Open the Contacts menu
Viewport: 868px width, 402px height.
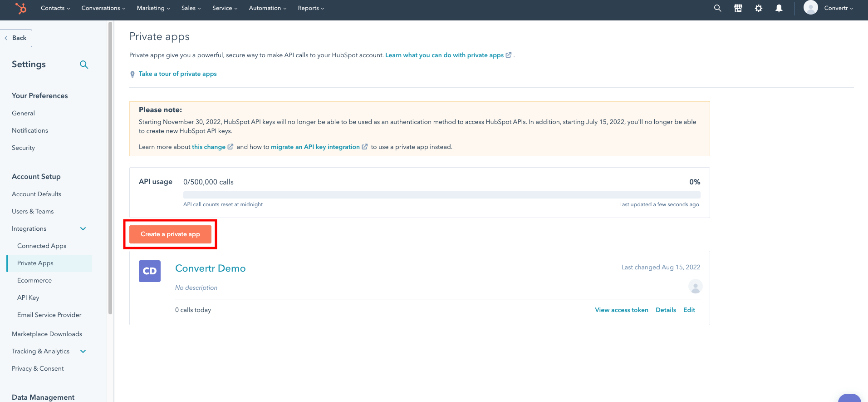[x=55, y=8]
